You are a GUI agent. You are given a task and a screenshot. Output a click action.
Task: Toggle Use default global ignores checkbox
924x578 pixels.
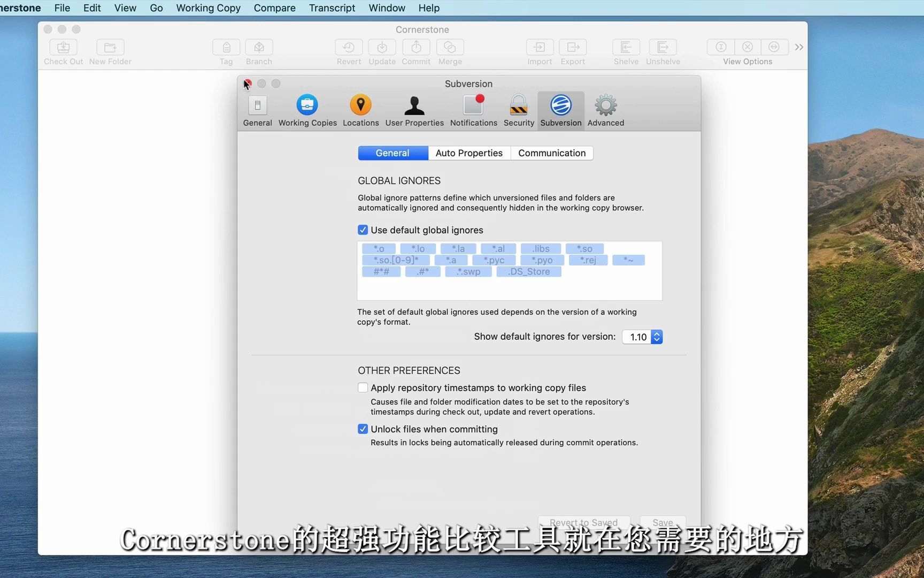(x=363, y=230)
